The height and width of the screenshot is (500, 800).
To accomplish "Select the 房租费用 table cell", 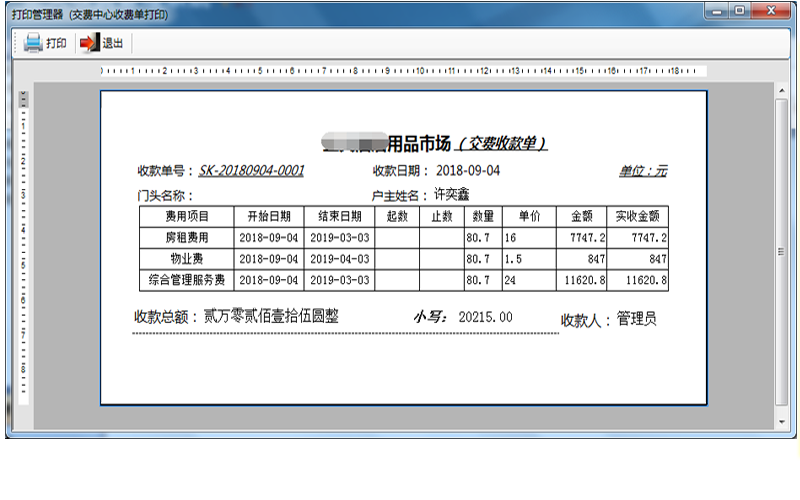I will click(x=186, y=238).
